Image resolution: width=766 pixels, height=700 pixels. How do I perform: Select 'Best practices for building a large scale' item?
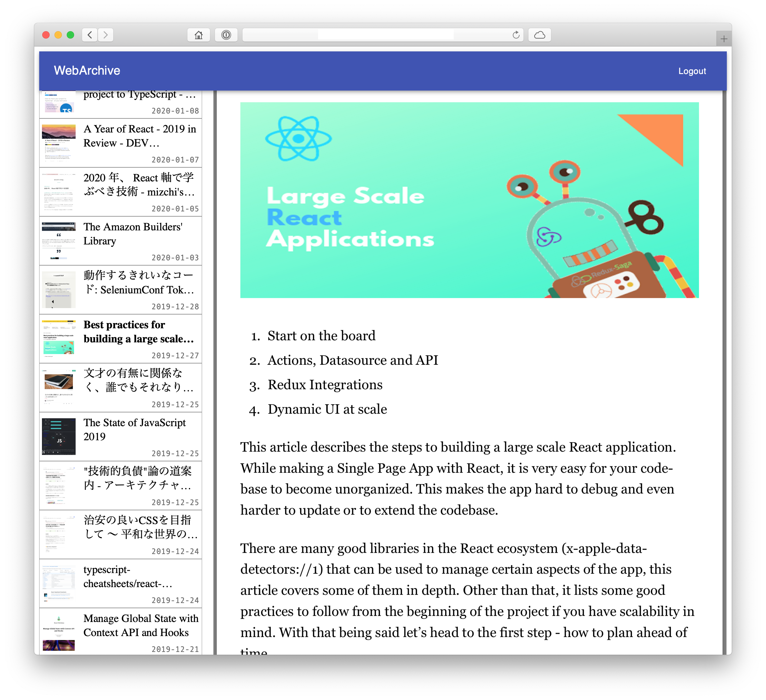coord(120,339)
